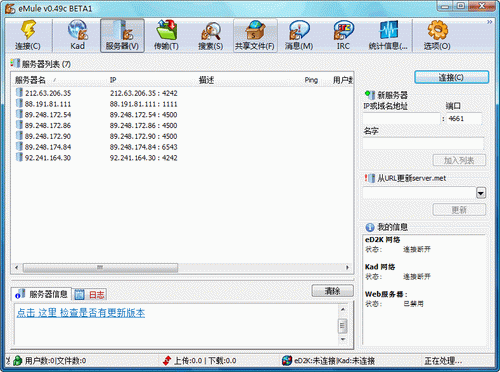This screenshot has width=500, height=372.
Task: Click the 清除 clear button
Action: pos(332,291)
